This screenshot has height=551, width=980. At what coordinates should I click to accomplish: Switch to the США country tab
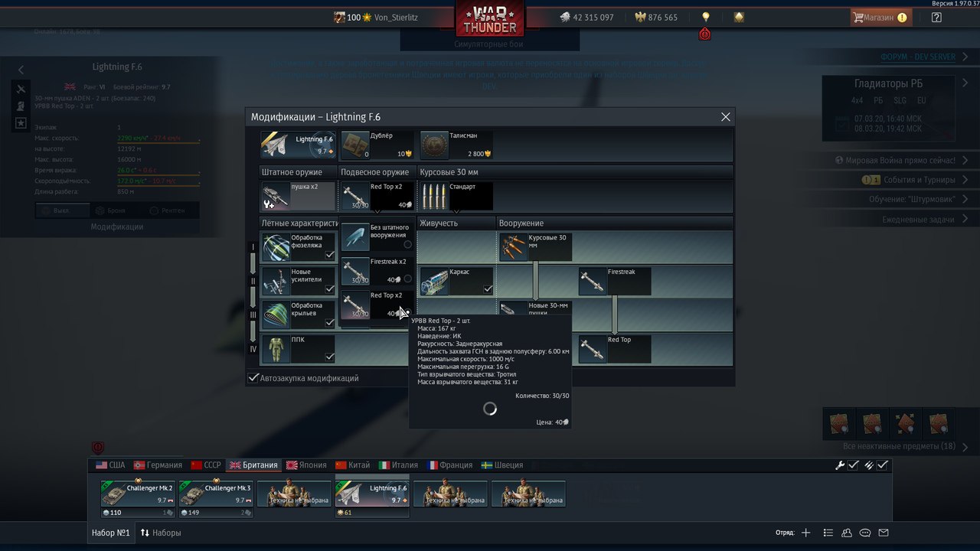click(110, 465)
